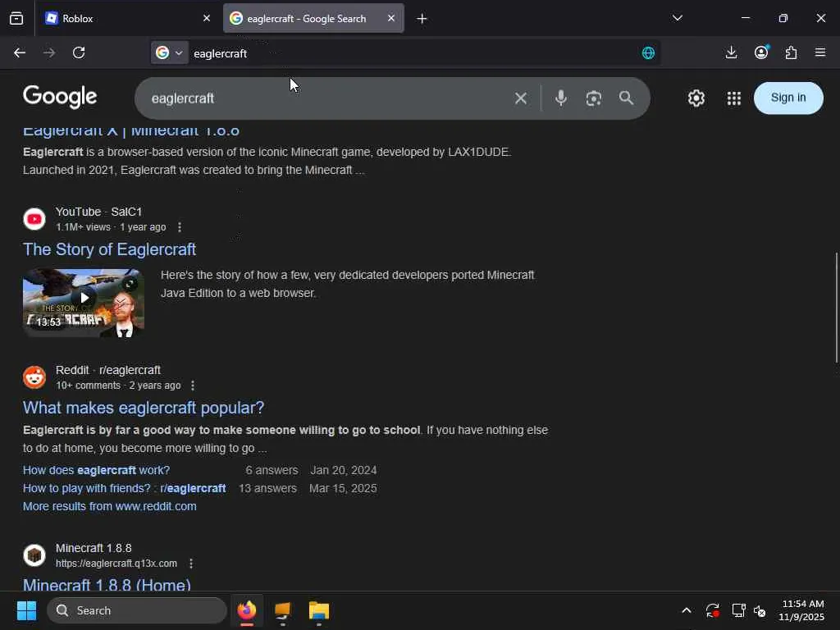Click the globe translation icon in address bar
The height and width of the screenshot is (630, 840).
click(648, 53)
